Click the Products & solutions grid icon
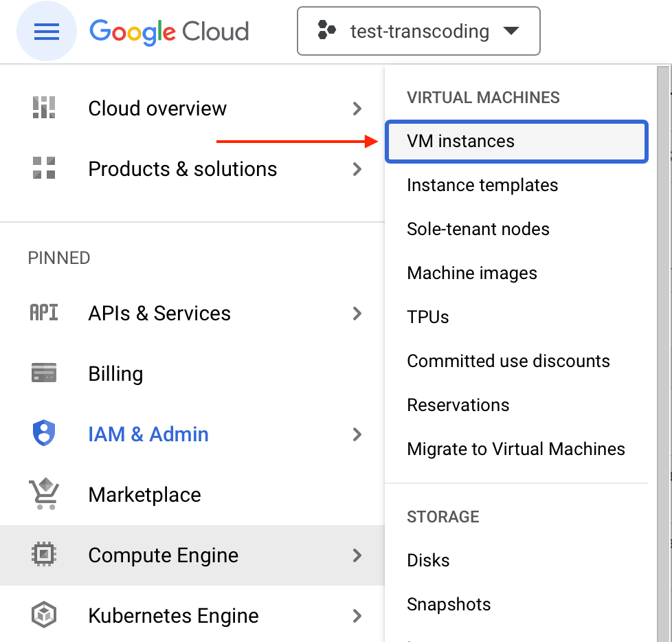The width and height of the screenshot is (672, 642). coord(44,168)
